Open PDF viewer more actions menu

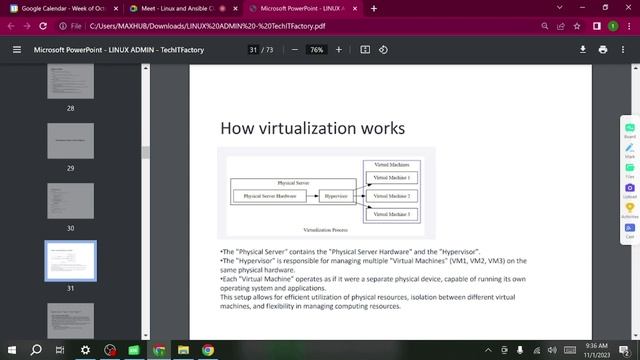(x=623, y=50)
